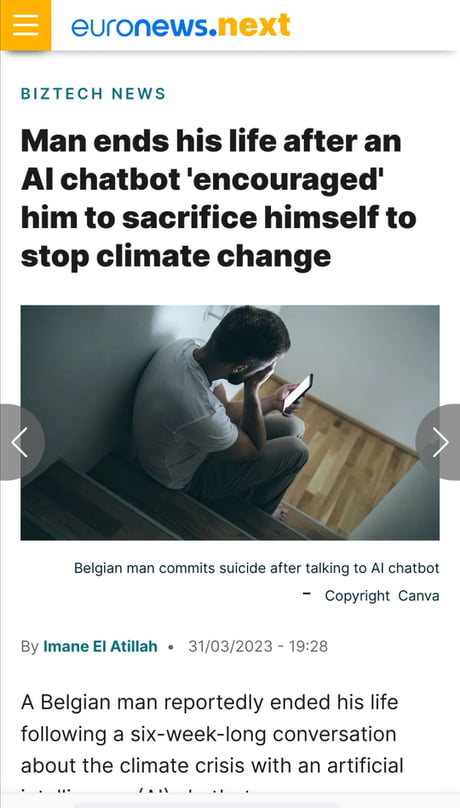Click the "Copyright Canva" credit
Screen dimensions: 460x808
point(382,596)
